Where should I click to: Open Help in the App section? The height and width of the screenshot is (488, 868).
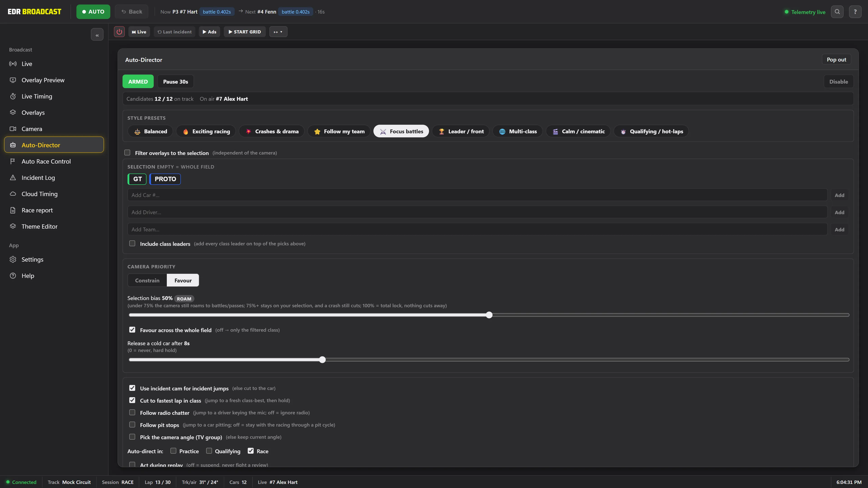tap(54, 275)
